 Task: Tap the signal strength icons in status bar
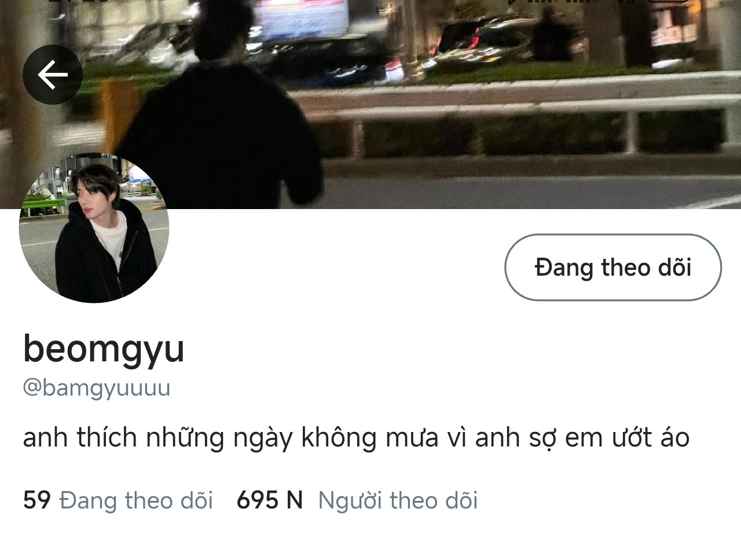click(x=562, y=2)
